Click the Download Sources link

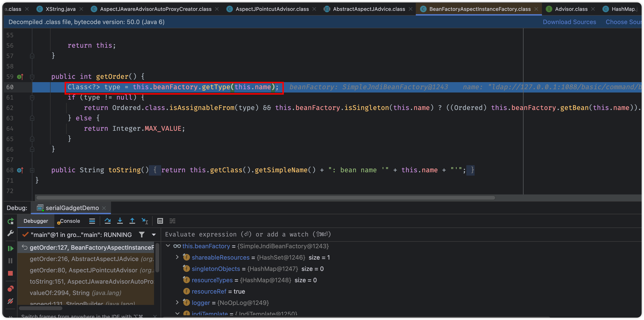[569, 22]
